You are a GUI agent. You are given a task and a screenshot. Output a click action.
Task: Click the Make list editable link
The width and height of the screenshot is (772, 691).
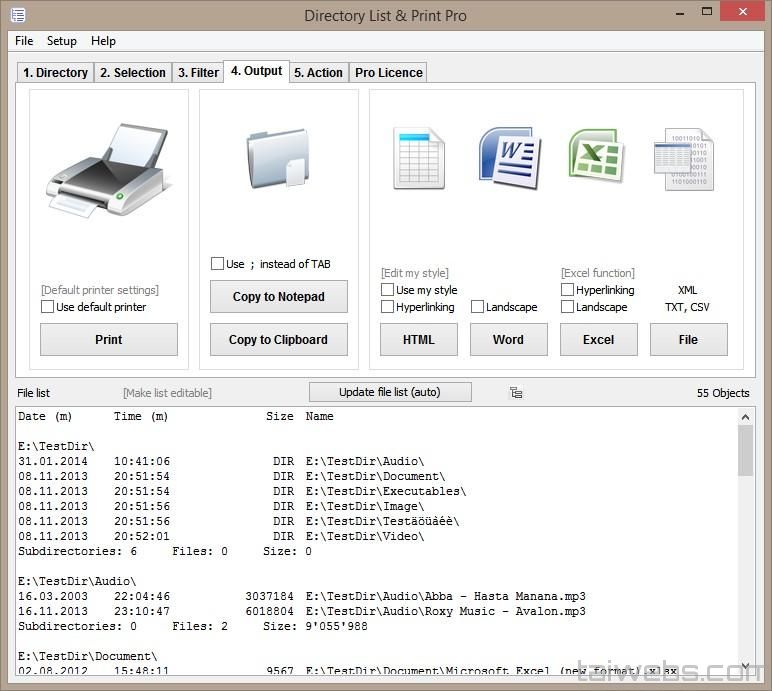point(167,393)
